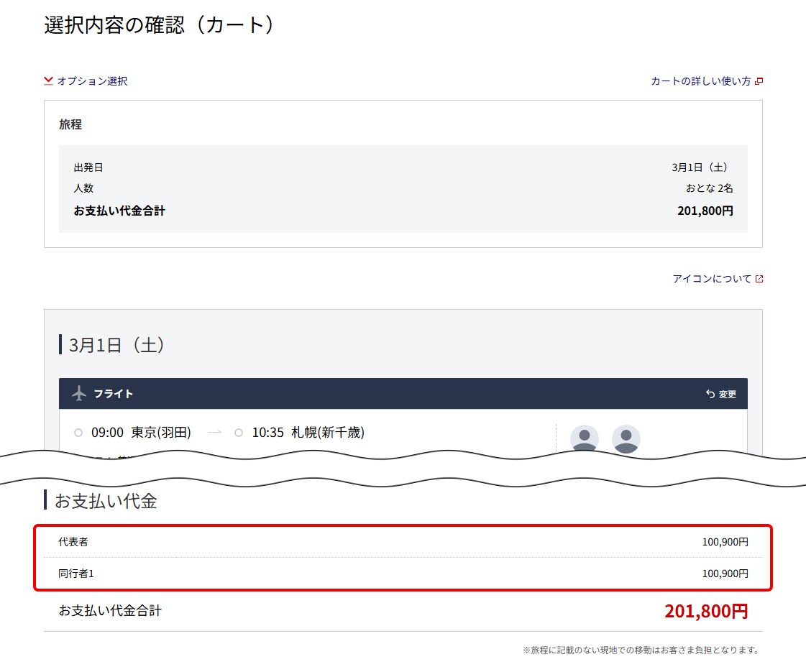Select the 同行者1 payment row label
The width and height of the screenshot is (806, 672).
76,574
